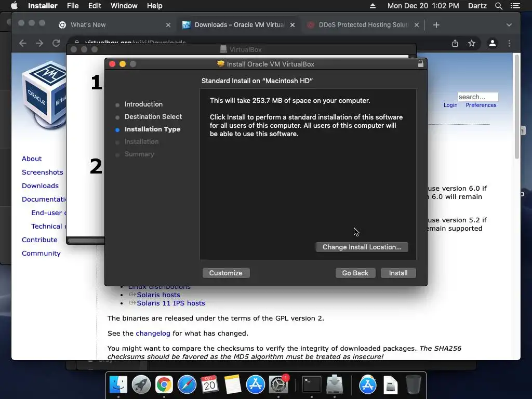The width and height of the screenshot is (532, 399).
Task: Open Terminal from the Dock
Action: pos(312,385)
